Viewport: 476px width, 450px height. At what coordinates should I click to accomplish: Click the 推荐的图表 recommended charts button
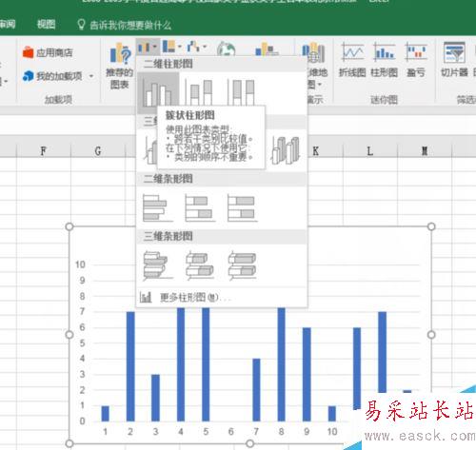(x=119, y=66)
